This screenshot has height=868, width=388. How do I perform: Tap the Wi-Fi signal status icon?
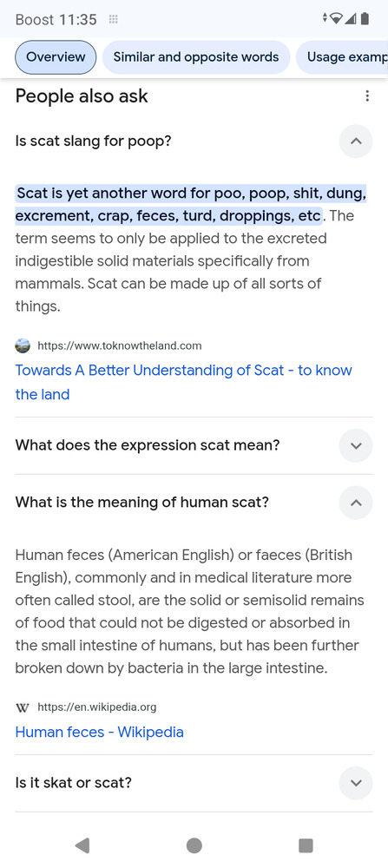pos(335,19)
